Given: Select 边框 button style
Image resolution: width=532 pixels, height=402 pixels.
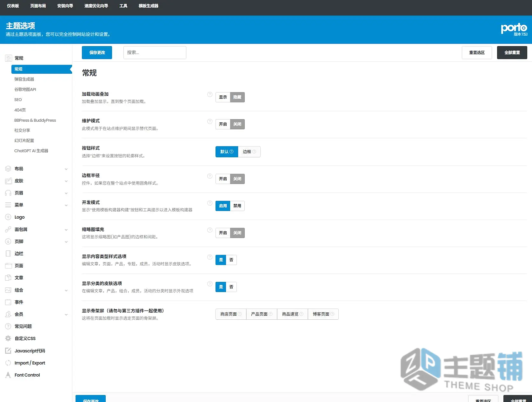Looking at the screenshot, I should pos(249,152).
